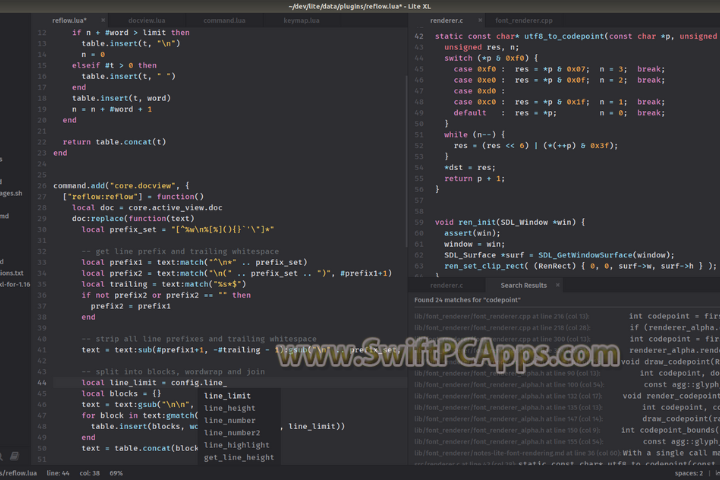Open the font_renderer_alpha.h line 155 search result
The image size is (720, 480).
pos(509,442)
